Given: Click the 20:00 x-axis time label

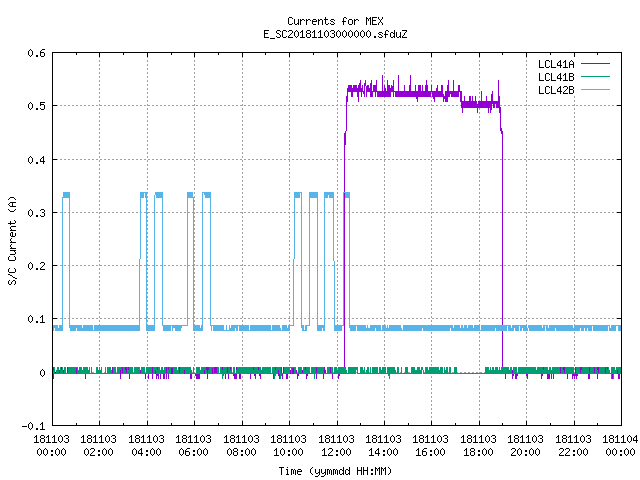Looking at the screenshot, I should (x=525, y=452).
